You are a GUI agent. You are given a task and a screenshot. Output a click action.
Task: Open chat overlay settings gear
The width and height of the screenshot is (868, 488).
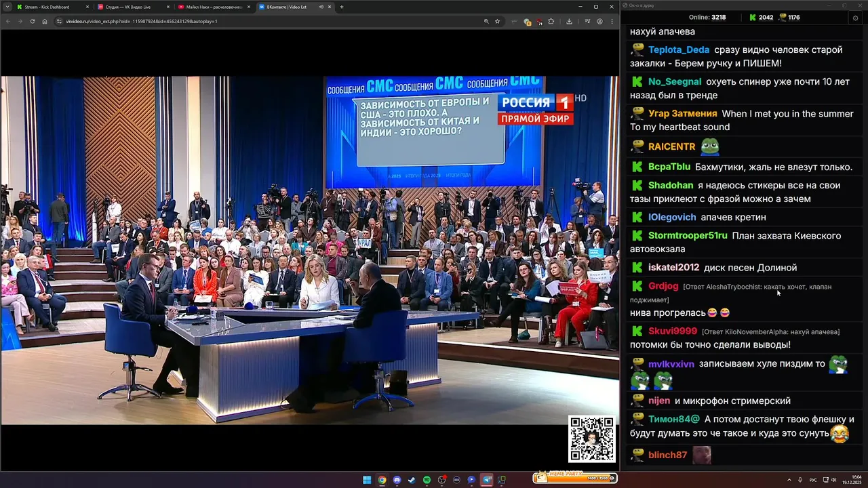tap(855, 17)
